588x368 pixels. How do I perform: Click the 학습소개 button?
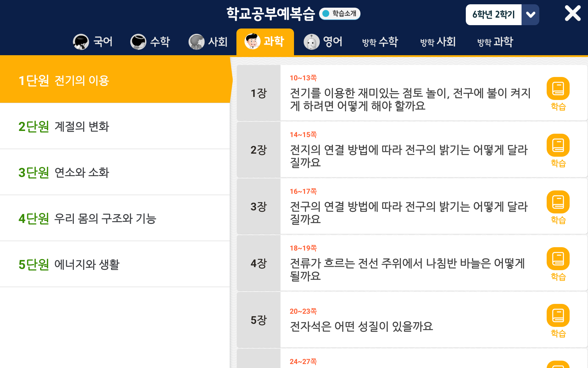[340, 13]
